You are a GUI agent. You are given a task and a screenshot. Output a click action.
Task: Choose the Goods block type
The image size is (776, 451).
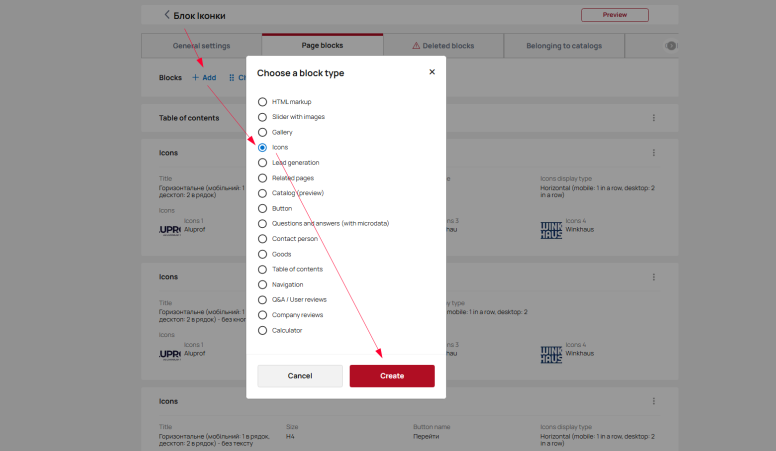(x=262, y=254)
